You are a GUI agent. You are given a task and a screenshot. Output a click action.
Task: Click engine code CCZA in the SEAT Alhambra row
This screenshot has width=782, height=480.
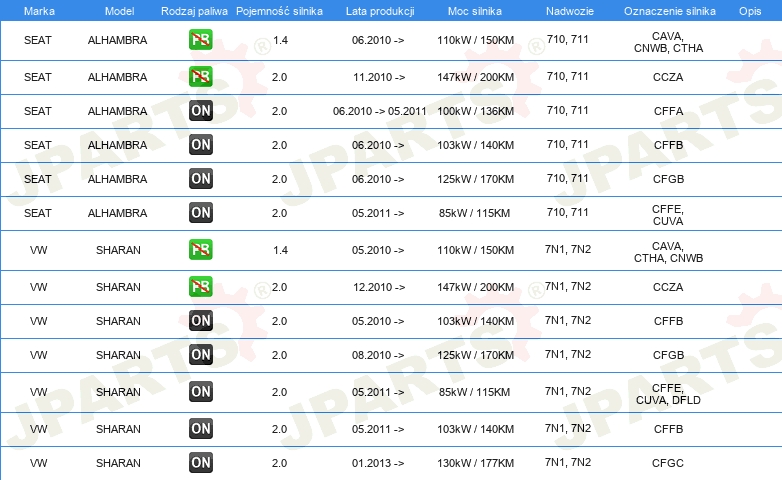(x=668, y=77)
